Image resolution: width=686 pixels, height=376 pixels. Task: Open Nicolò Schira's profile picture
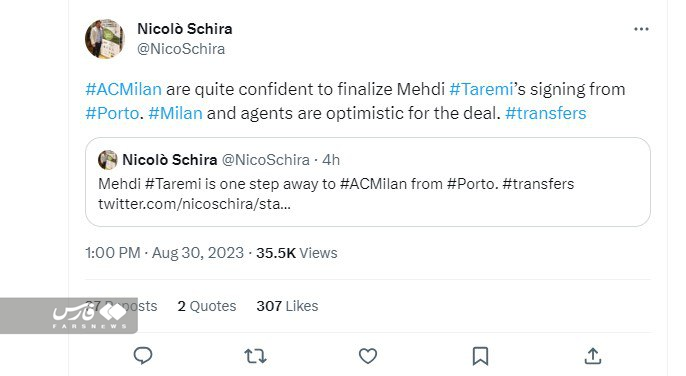click(x=105, y=39)
